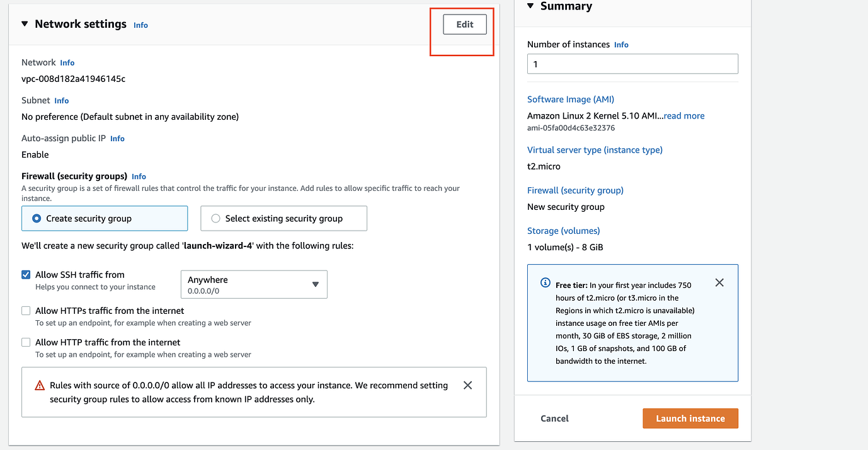Screen dimensions: 868x450
Task: Open Info link beside Firewall (security groups)
Action: 139,176
